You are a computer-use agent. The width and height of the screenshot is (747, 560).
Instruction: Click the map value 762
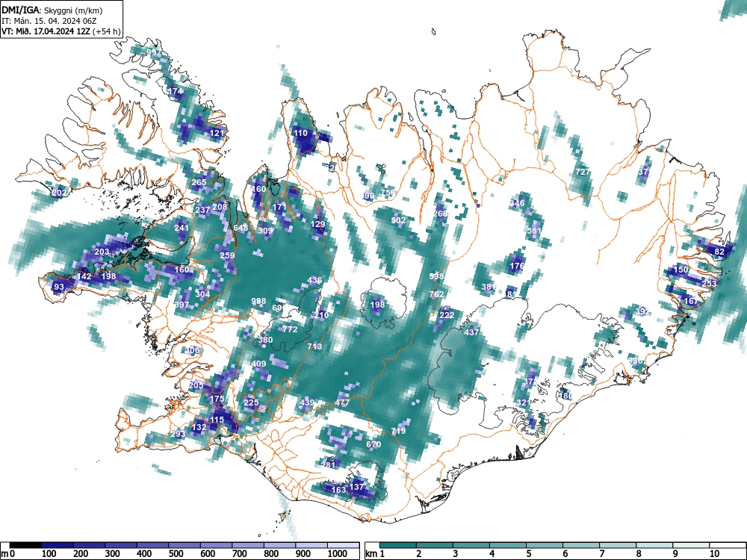click(x=436, y=293)
